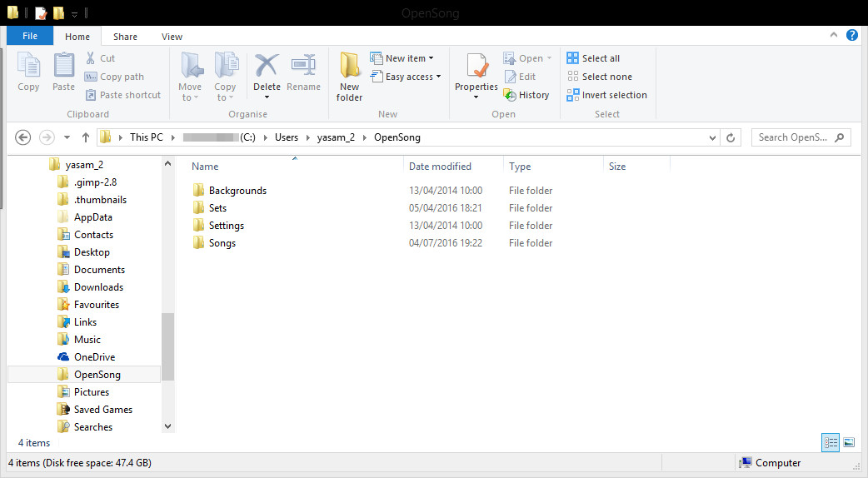Switch to the Home tab
The image size is (868, 478).
point(77,37)
